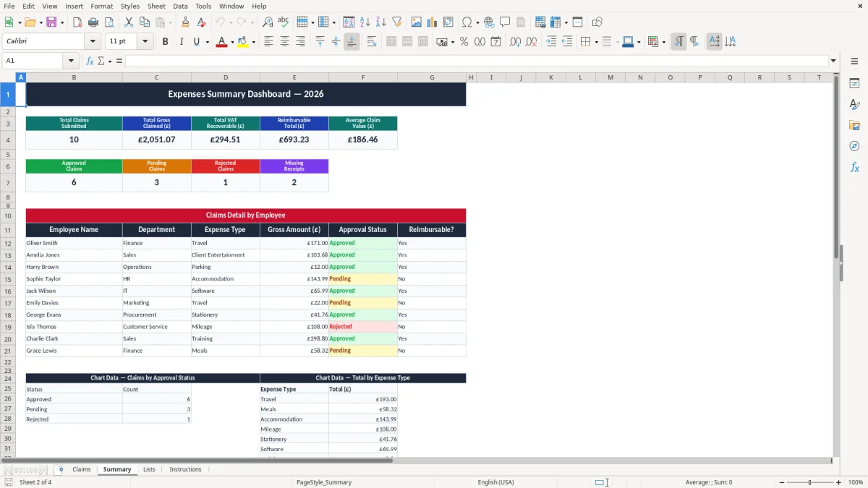Click the status bar zoom in plus

click(839, 482)
